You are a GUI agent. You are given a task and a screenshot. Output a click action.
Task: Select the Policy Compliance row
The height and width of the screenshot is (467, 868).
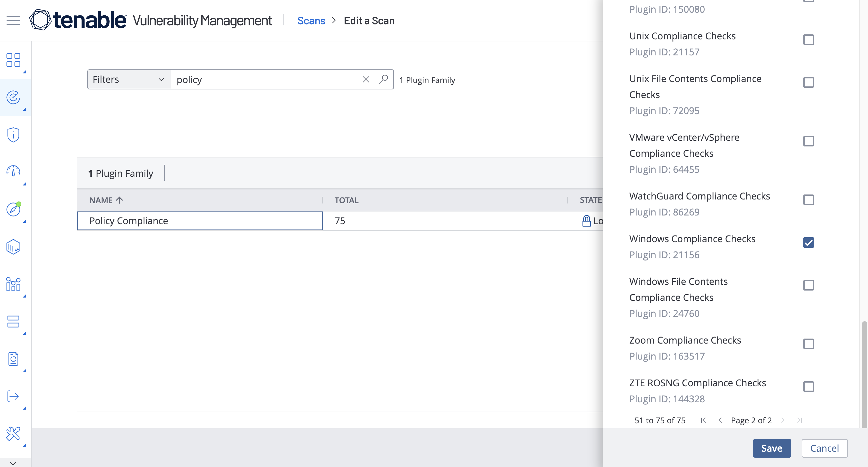(x=340, y=221)
